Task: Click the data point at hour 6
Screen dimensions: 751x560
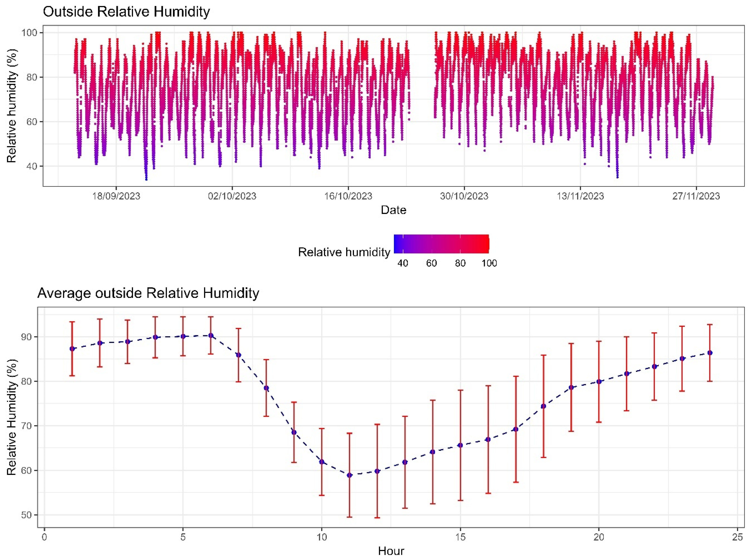Action: (211, 336)
